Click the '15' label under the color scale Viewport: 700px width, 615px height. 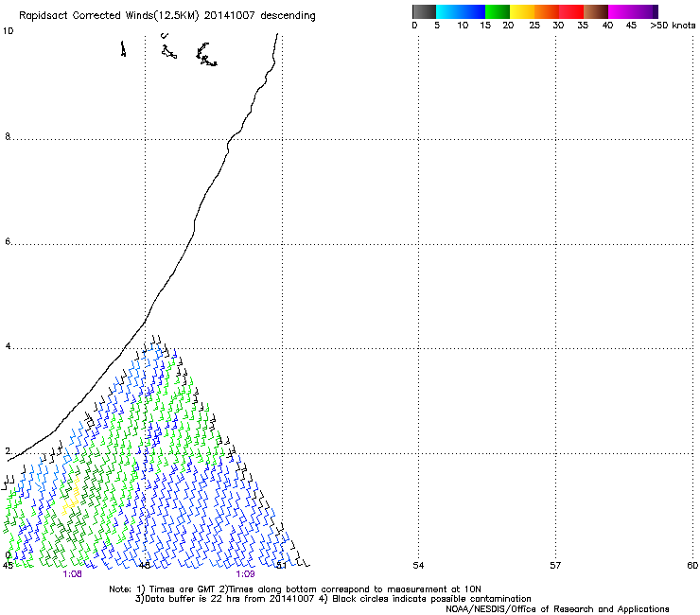(485, 26)
